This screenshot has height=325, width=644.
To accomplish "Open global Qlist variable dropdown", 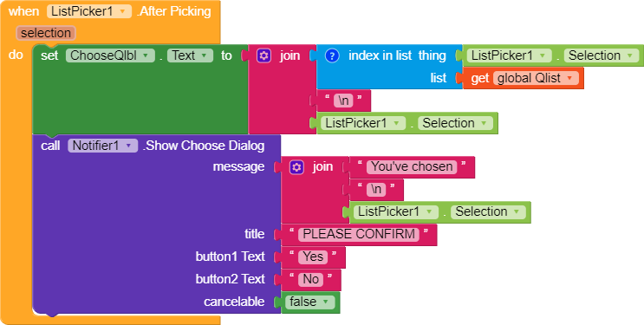I will tap(536, 78).
